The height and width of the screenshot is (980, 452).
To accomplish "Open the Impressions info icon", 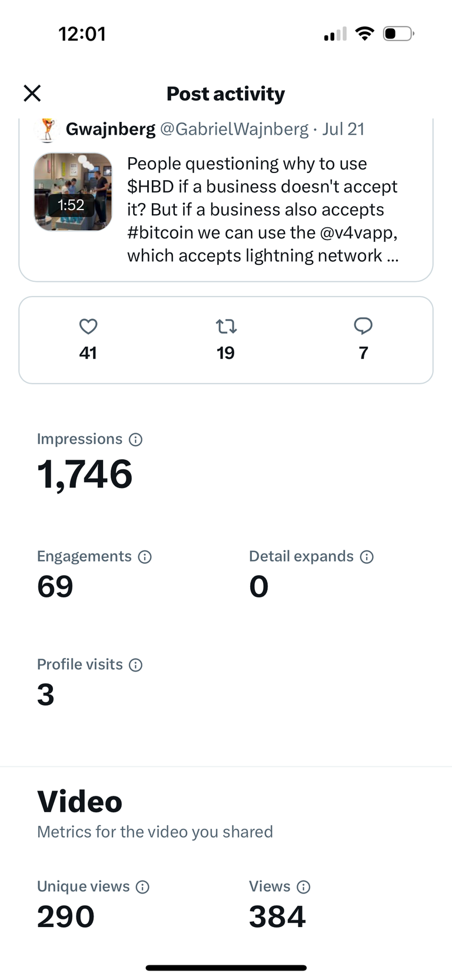I will tap(136, 440).
